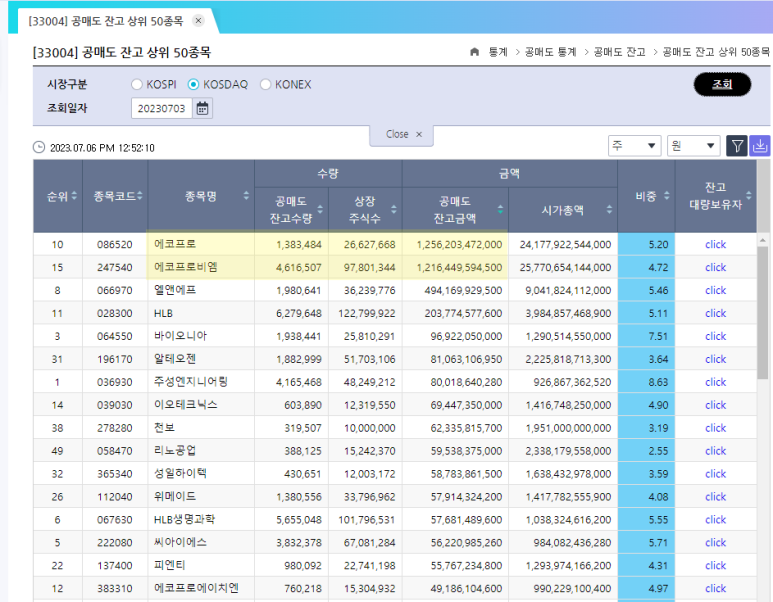Open the click link for 피엔티
This screenshot has width=773, height=602.
pyautogui.click(x=715, y=566)
